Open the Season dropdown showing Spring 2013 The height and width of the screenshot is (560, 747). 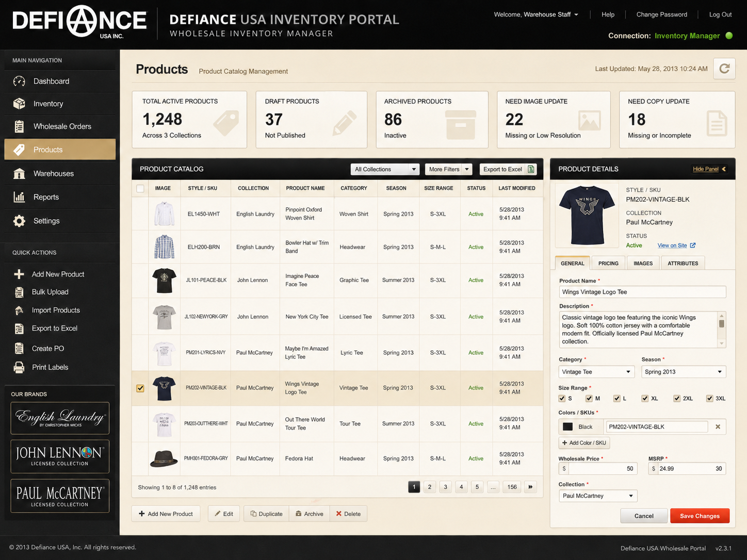coord(684,372)
